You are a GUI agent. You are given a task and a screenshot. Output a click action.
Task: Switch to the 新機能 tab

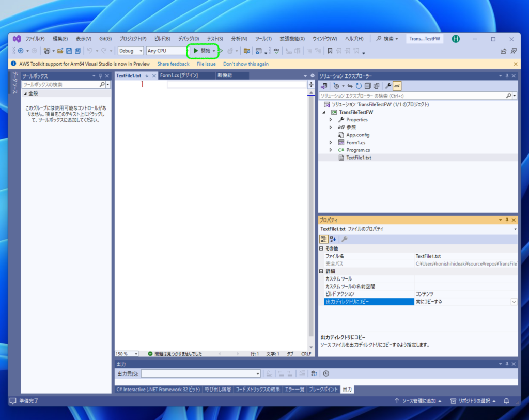225,75
